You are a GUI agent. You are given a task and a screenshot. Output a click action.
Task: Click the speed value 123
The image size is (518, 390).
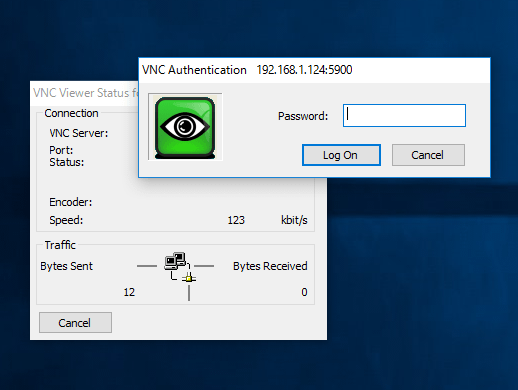pyautogui.click(x=236, y=220)
